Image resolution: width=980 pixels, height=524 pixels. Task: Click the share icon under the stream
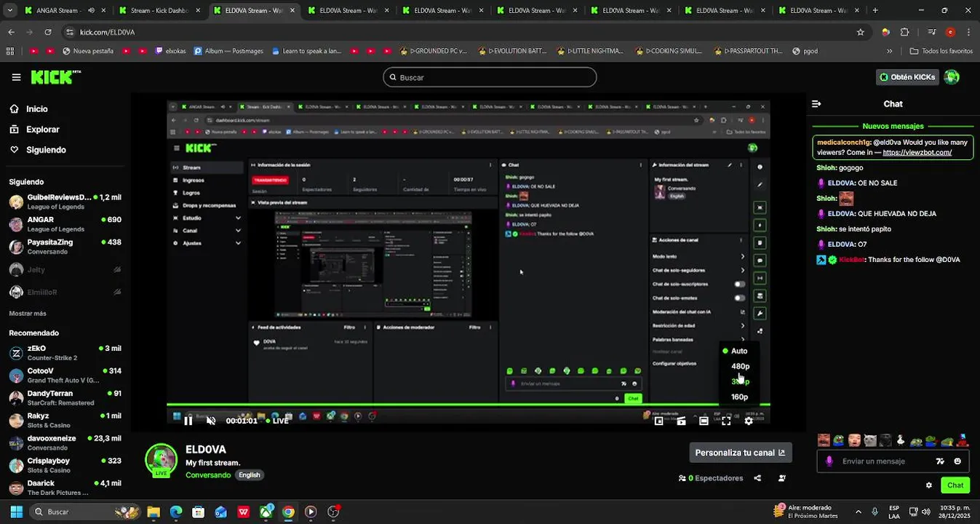pyautogui.click(x=757, y=478)
